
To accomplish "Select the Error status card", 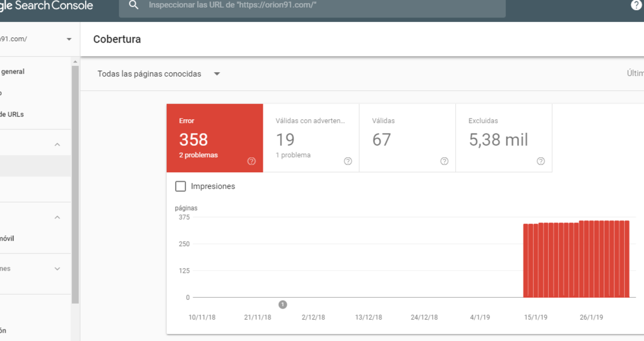I will pyautogui.click(x=215, y=138).
